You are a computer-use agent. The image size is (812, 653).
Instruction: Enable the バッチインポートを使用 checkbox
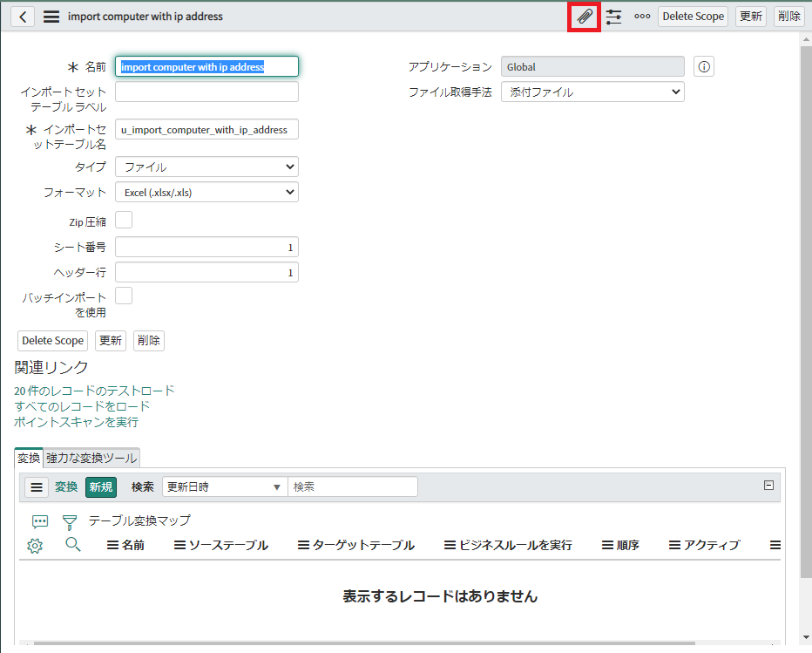[x=124, y=296]
